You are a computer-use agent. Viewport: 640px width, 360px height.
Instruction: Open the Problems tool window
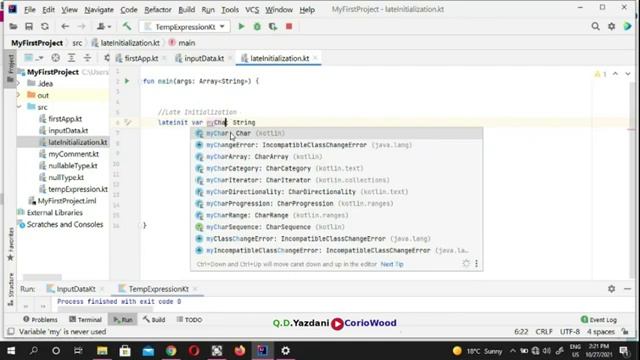point(40,320)
